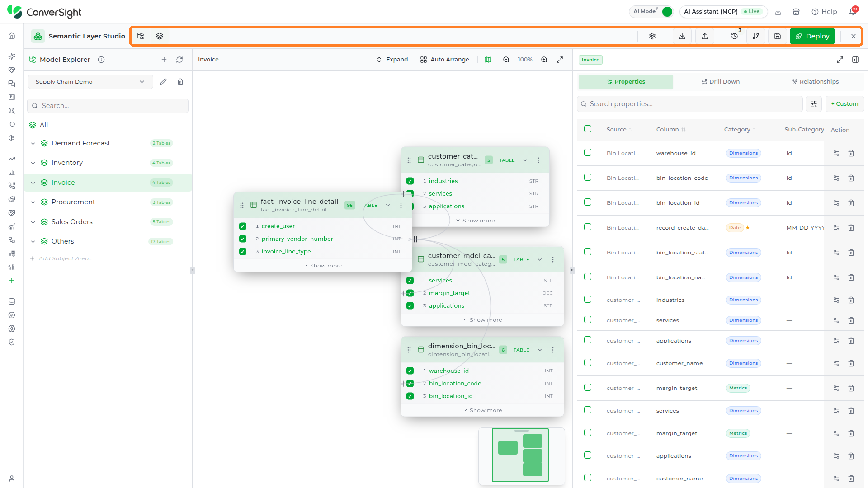This screenshot has width=868, height=488.
Task: Uncheck warehouse_id column in dimension_bin_loc table
Action: [410, 371]
